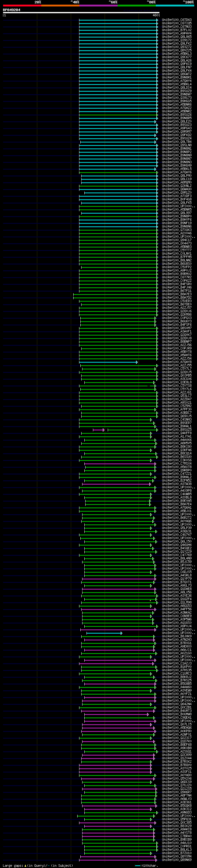Screen dimensions: 197x868
Task: Select UniRef100_A3D361 label
Action: tap(177, 802)
